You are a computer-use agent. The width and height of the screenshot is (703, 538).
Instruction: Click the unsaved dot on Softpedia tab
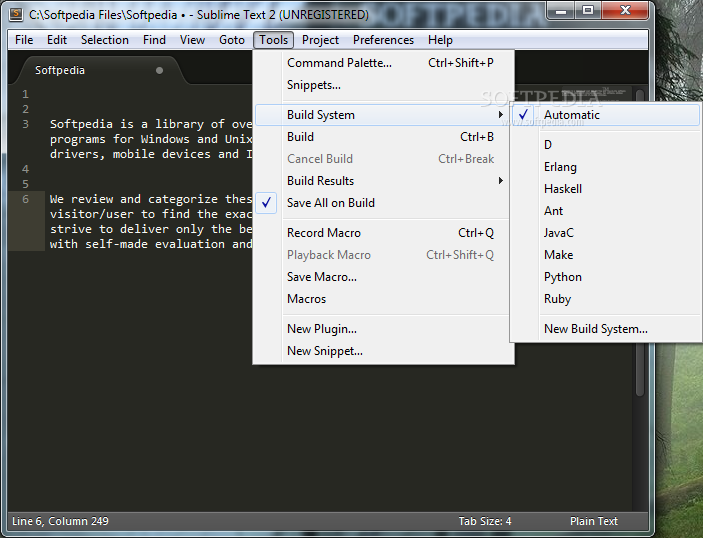click(159, 70)
